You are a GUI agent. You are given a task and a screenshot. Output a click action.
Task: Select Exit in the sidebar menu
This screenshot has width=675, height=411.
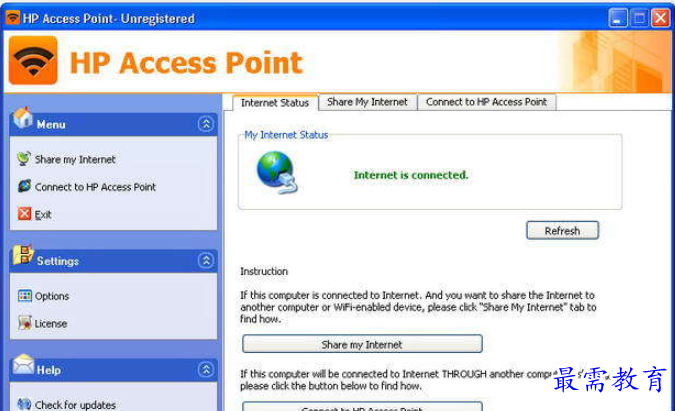point(43,215)
